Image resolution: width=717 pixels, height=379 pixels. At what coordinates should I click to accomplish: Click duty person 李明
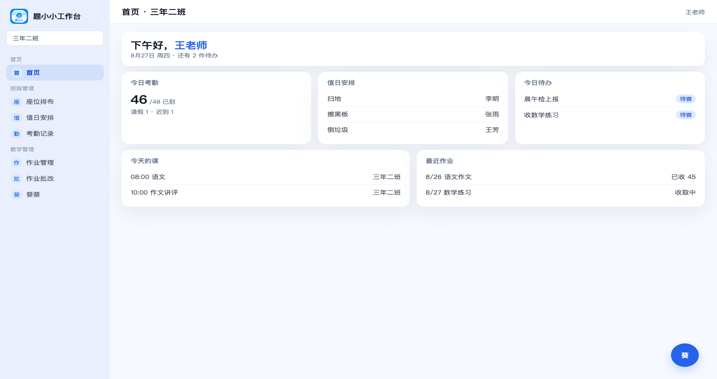[x=492, y=99]
